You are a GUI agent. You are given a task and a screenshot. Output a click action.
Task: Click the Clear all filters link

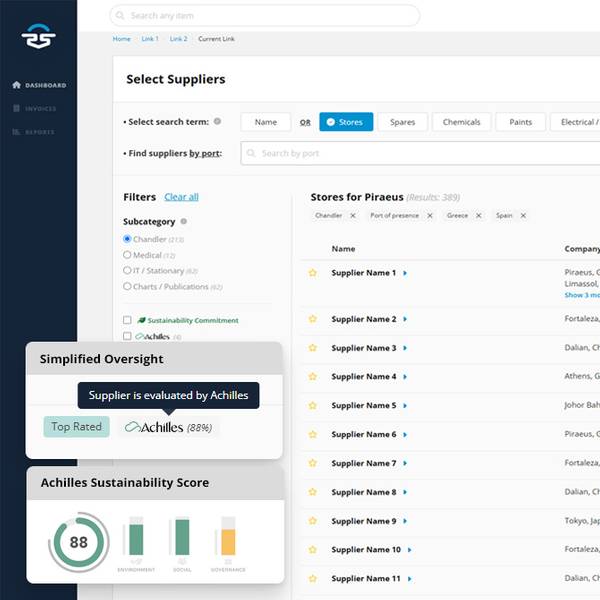click(181, 197)
